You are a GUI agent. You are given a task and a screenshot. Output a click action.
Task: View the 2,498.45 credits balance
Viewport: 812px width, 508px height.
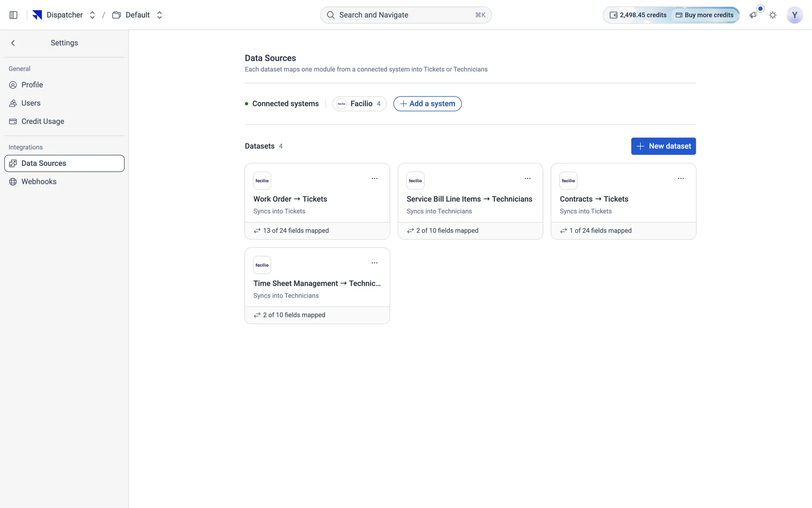(638, 15)
